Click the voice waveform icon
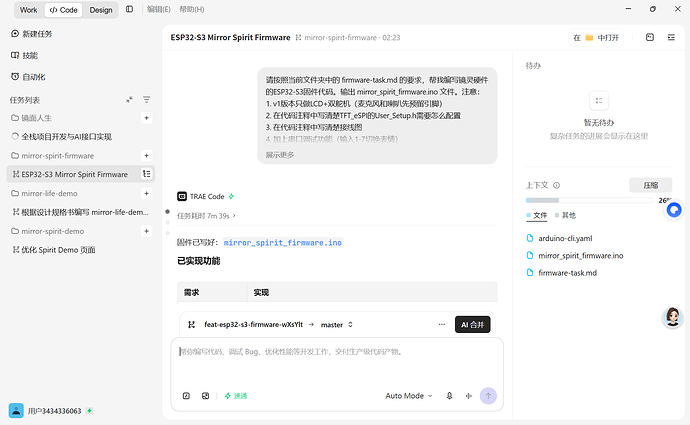Image resolution: width=690 pixels, height=425 pixels. (x=469, y=396)
